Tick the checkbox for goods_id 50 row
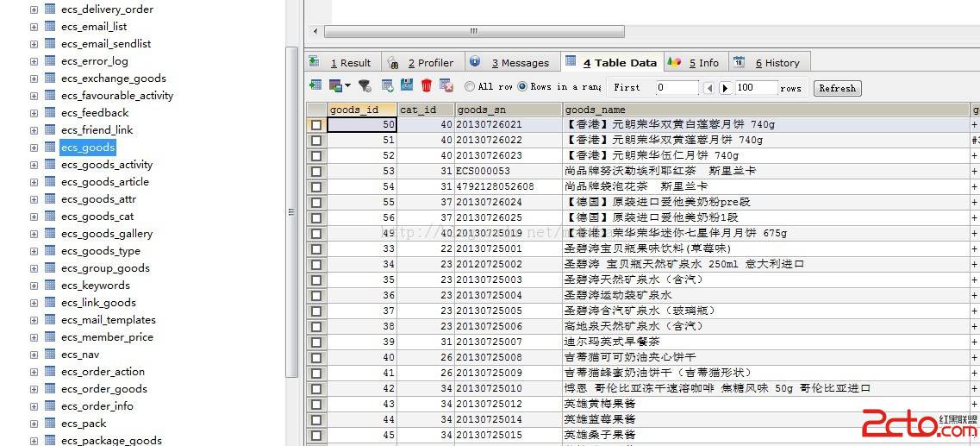This screenshot has width=980, height=446. (x=316, y=124)
